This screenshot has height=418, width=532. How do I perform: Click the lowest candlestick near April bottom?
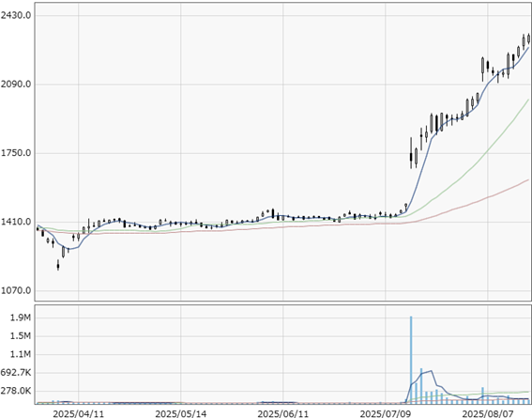58,265
